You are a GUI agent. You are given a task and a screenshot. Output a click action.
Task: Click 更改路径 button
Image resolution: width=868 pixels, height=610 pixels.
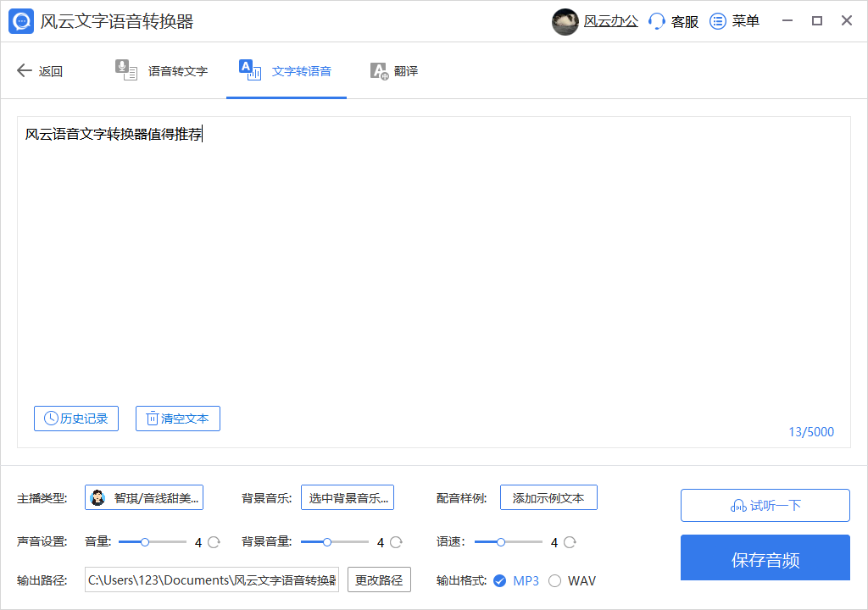(379, 579)
